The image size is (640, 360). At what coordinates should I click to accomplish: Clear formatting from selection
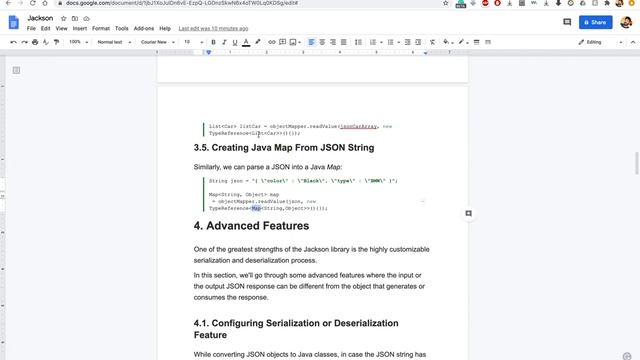coord(432,42)
